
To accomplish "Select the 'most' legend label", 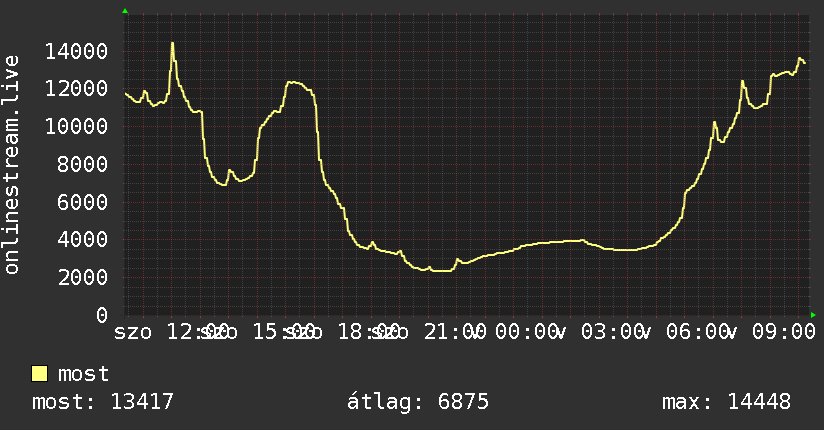I will pyautogui.click(x=83, y=374).
